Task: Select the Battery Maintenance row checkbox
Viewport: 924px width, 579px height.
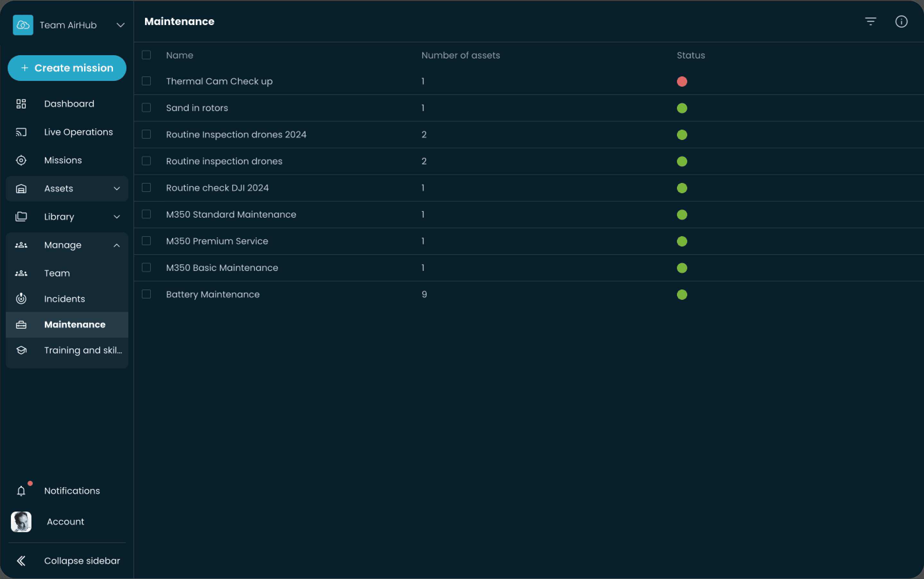Action: 146,294
